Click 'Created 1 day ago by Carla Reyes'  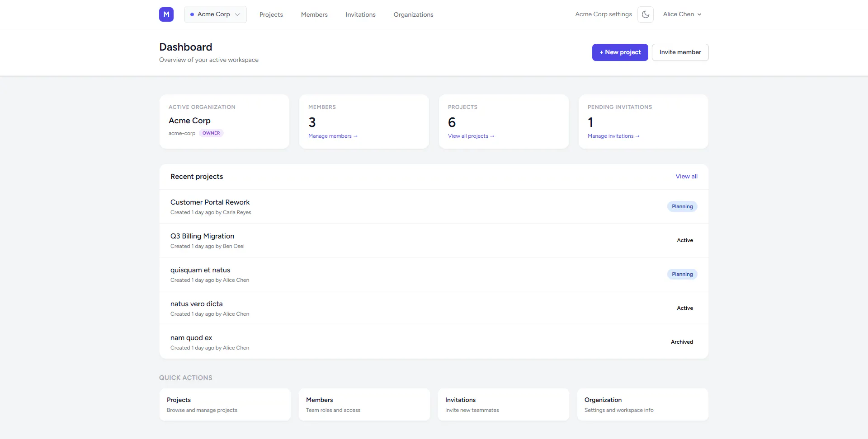[x=211, y=212]
